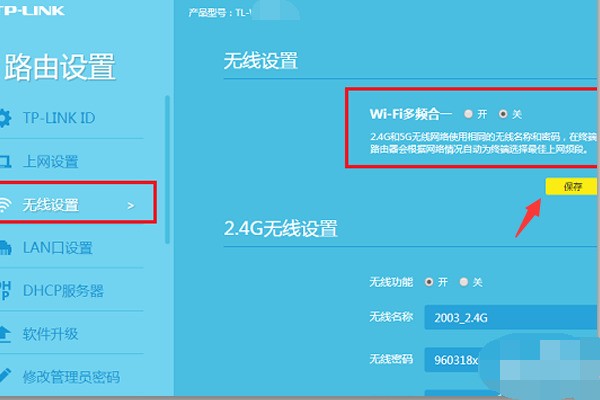Click the 无线名称 field with 2003_2.4G
This screenshot has height=400, width=600.
coord(512,317)
